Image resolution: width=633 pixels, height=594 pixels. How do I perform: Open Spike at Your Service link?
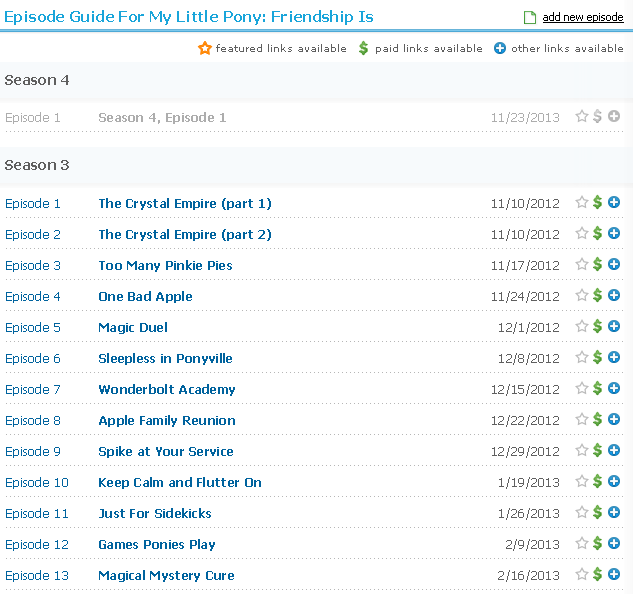click(x=166, y=451)
